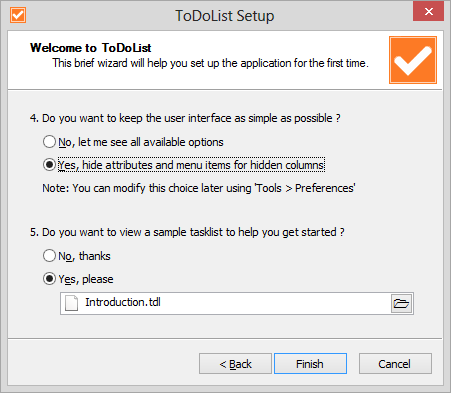This screenshot has height=393, width=451.
Task: Select 'Yes, hide attributes and menu items' radio
Action: [x=49, y=165]
